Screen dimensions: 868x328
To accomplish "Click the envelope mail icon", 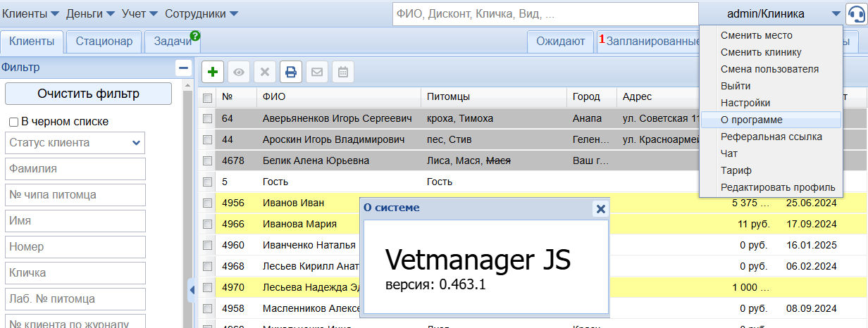I will click(x=317, y=72).
